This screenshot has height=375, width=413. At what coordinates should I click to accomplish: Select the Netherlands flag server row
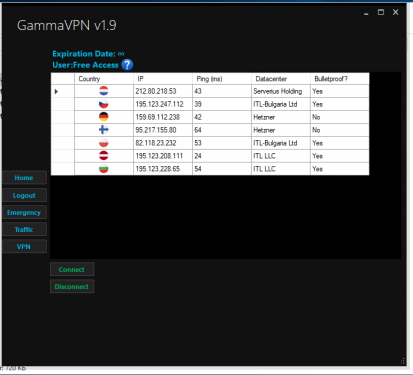click(x=210, y=91)
